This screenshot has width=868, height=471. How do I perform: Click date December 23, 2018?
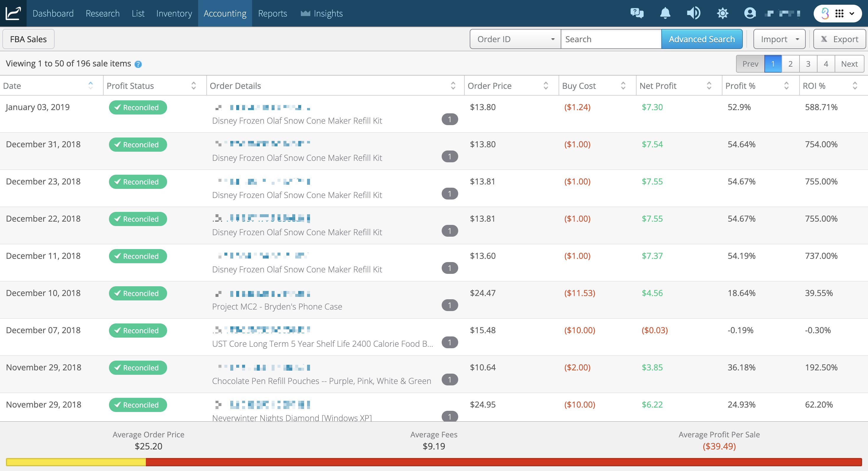pos(43,181)
